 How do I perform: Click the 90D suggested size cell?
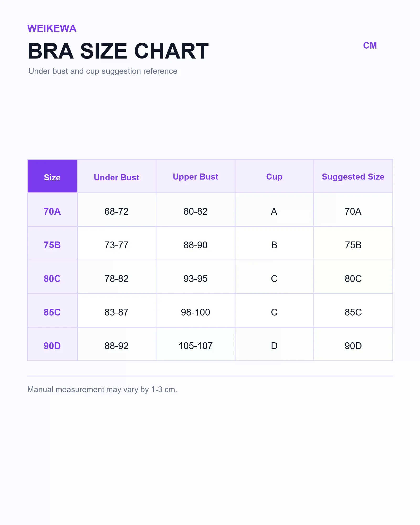point(353,344)
